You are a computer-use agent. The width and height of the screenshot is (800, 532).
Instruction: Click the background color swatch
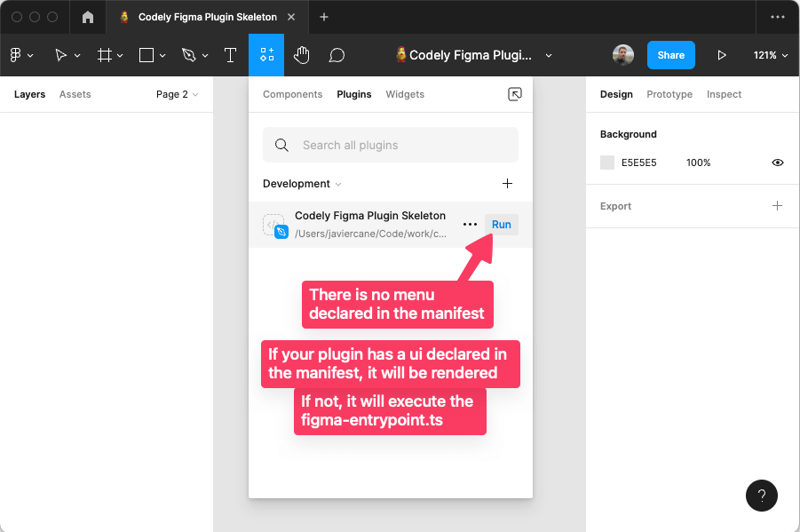[607, 163]
